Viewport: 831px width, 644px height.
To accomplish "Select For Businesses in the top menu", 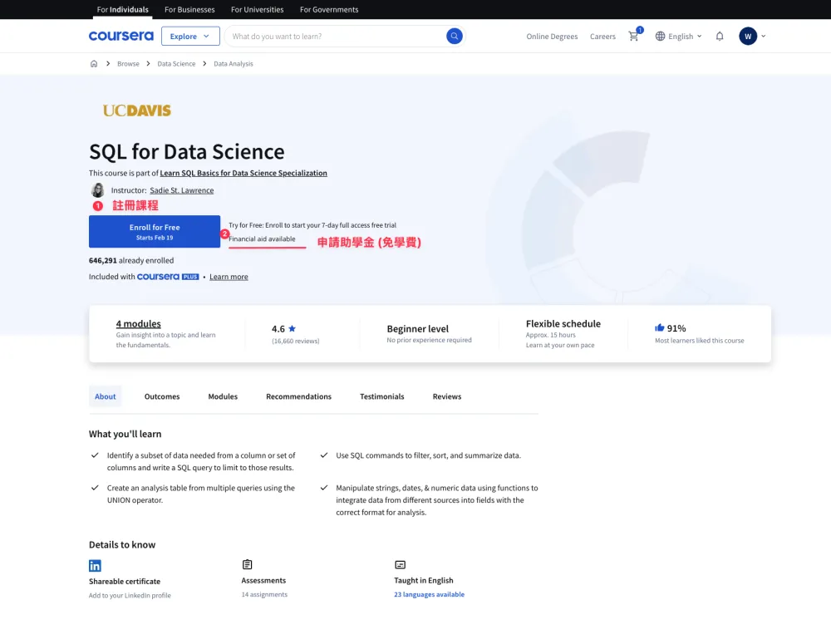I will (x=189, y=9).
